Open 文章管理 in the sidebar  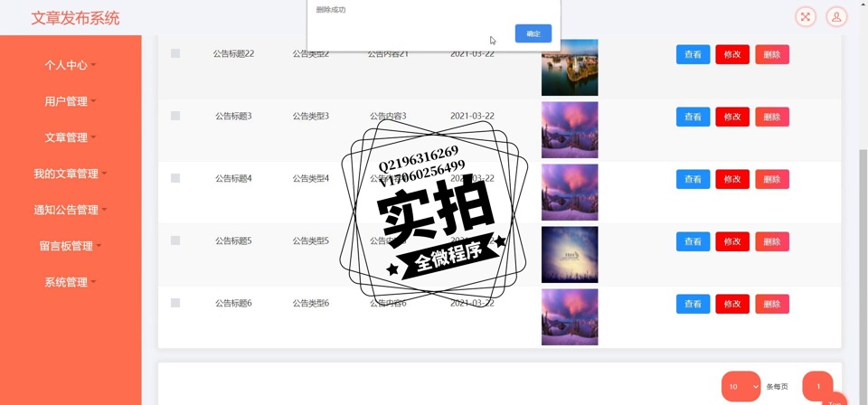pos(71,137)
